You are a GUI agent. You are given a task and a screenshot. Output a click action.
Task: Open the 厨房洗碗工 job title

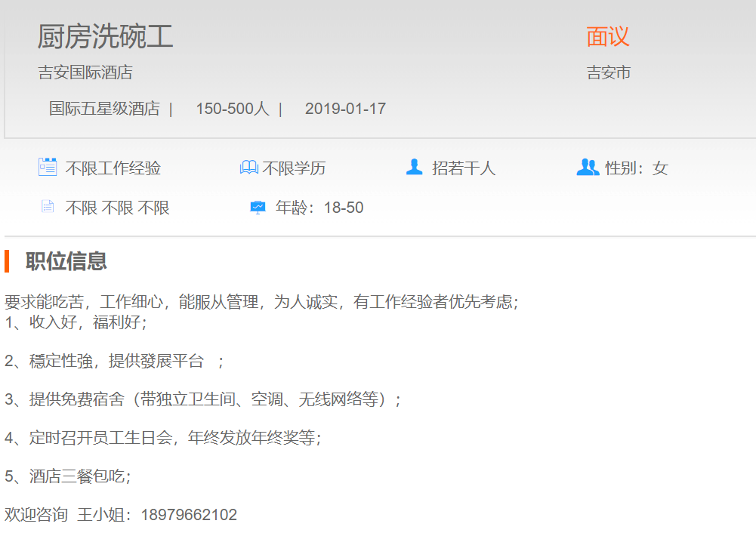tap(106, 36)
